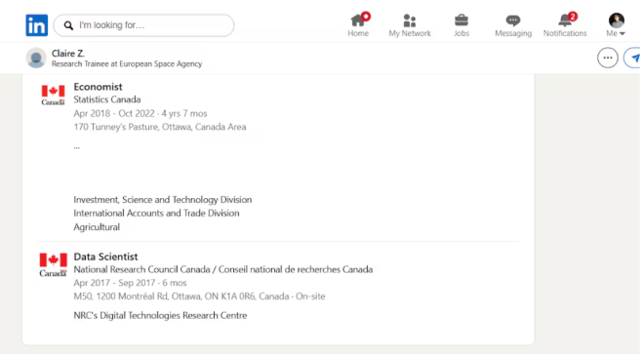
Task: Open the Economist position title
Action: (98, 87)
